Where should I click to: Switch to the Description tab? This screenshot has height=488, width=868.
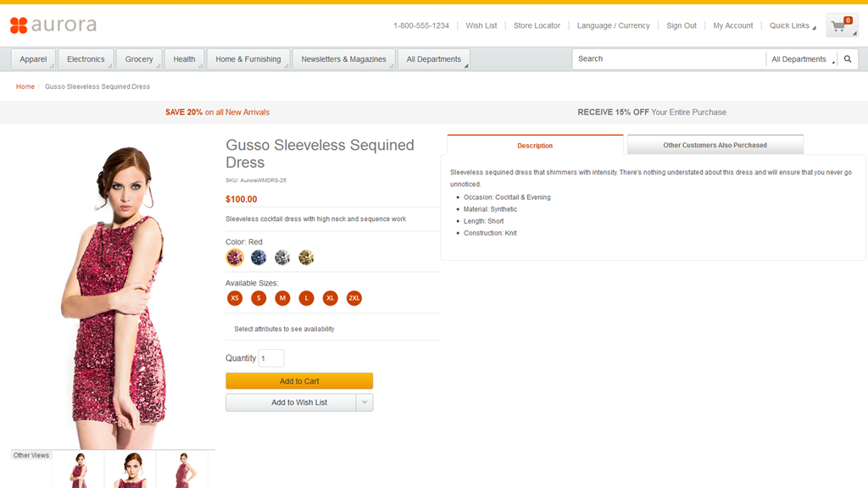pyautogui.click(x=535, y=146)
